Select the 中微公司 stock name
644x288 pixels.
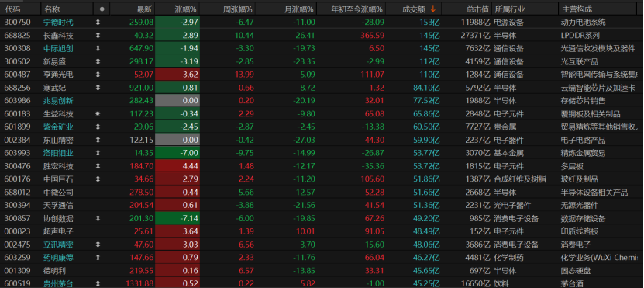coord(58,193)
